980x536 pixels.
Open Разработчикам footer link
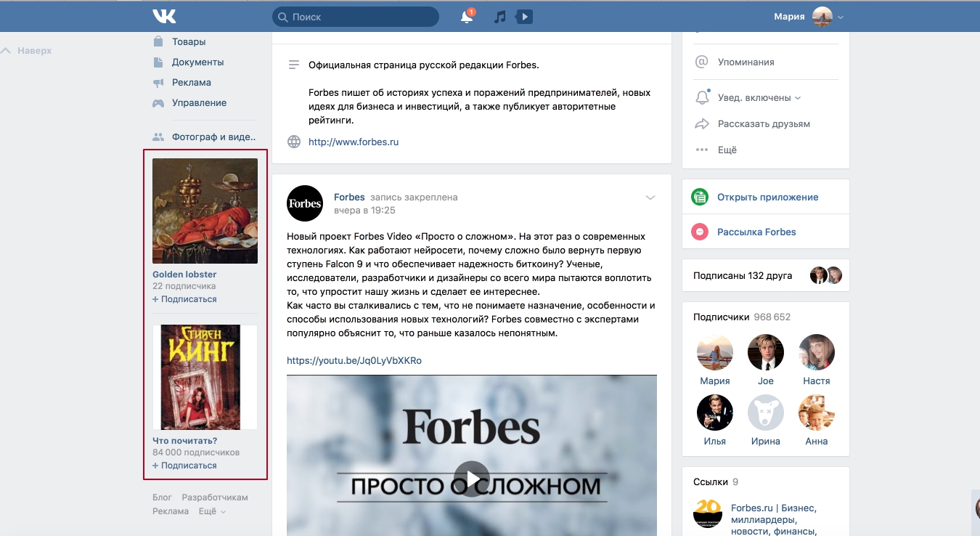(215, 498)
